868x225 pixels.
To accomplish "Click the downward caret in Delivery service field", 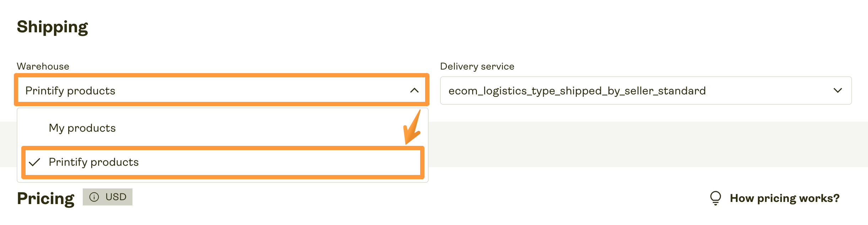I will 838,90.
